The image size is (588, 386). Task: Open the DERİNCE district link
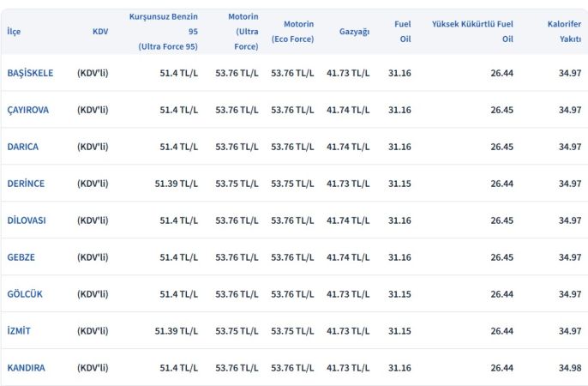[x=26, y=184]
